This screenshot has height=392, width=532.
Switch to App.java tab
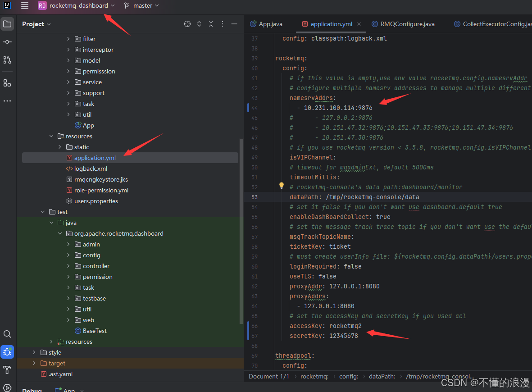(266, 24)
